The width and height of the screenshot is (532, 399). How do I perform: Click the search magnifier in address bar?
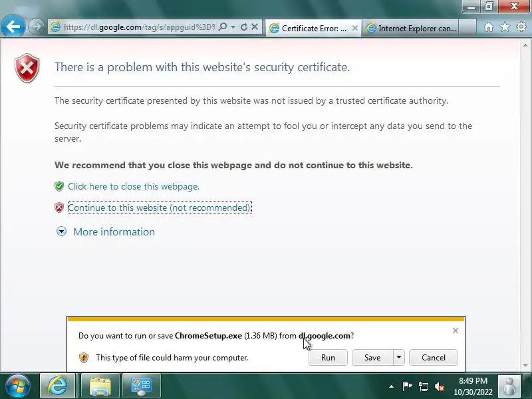click(x=223, y=27)
